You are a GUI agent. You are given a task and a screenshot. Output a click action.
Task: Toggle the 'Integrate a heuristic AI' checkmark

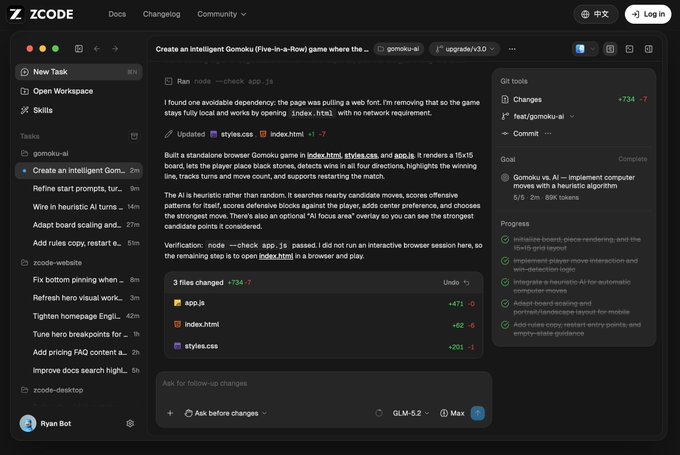pyautogui.click(x=505, y=282)
